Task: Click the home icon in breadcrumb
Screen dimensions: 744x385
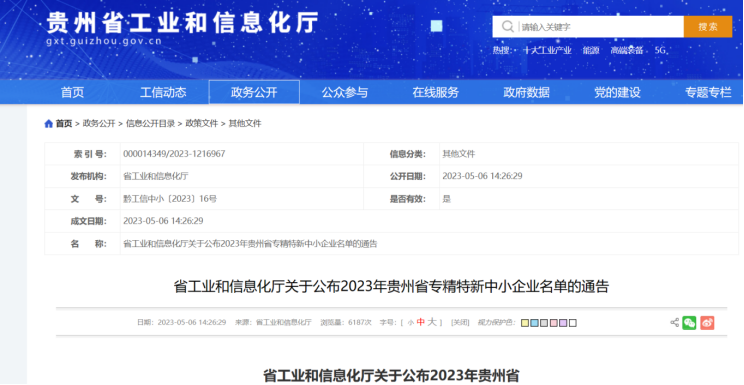Action: pyautogui.click(x=48, y=124)
